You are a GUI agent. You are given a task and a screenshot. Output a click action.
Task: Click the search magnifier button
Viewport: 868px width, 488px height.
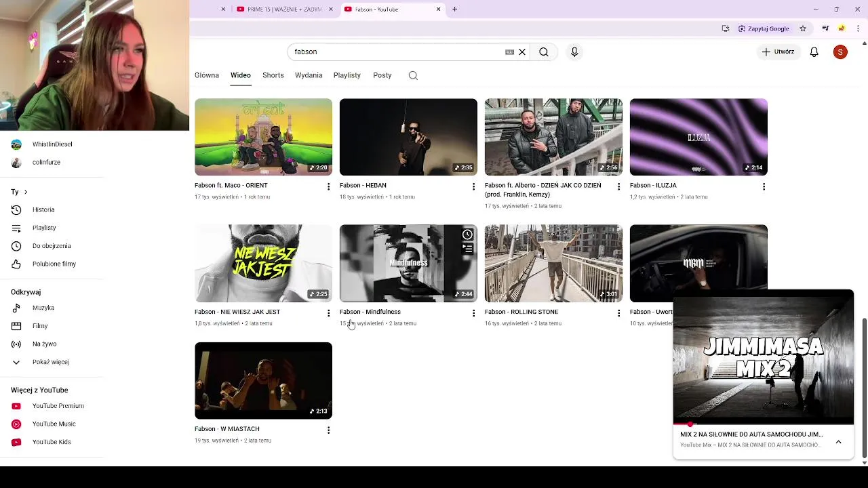pyautogui.click(x=544, y=52)
